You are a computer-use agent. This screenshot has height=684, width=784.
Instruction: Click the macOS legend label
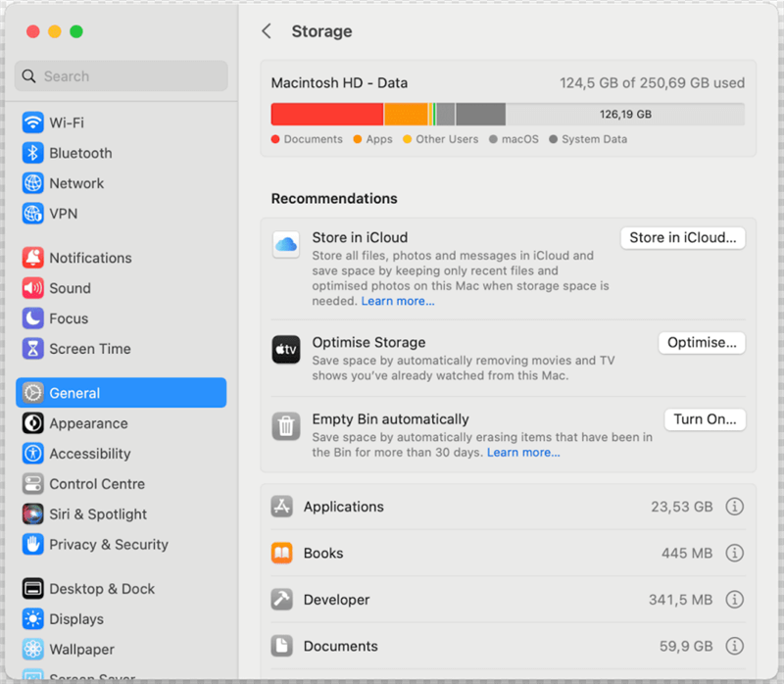(x=520, y=139)
